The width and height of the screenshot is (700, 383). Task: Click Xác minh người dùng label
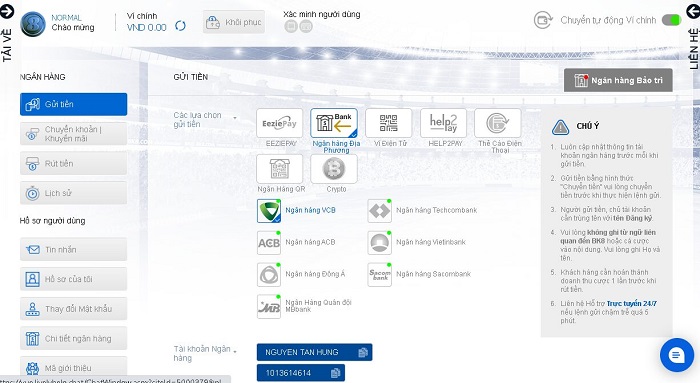(x=321, y=14)
